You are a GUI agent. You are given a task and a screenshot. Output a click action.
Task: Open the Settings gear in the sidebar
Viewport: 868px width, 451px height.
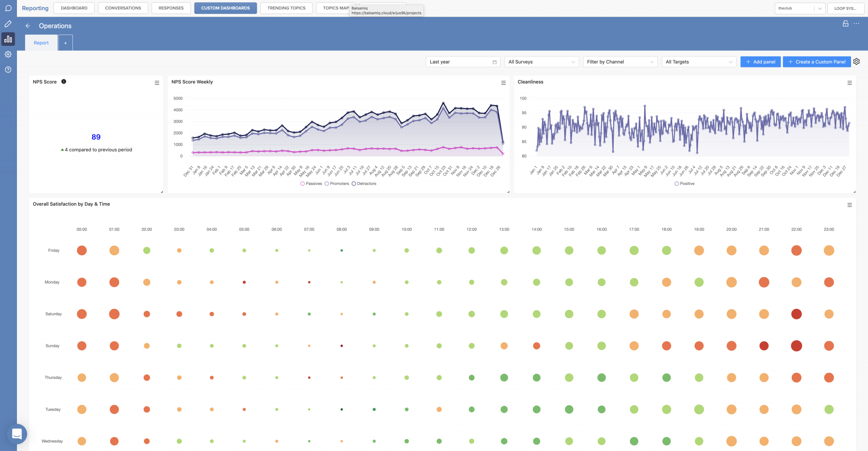8,54
